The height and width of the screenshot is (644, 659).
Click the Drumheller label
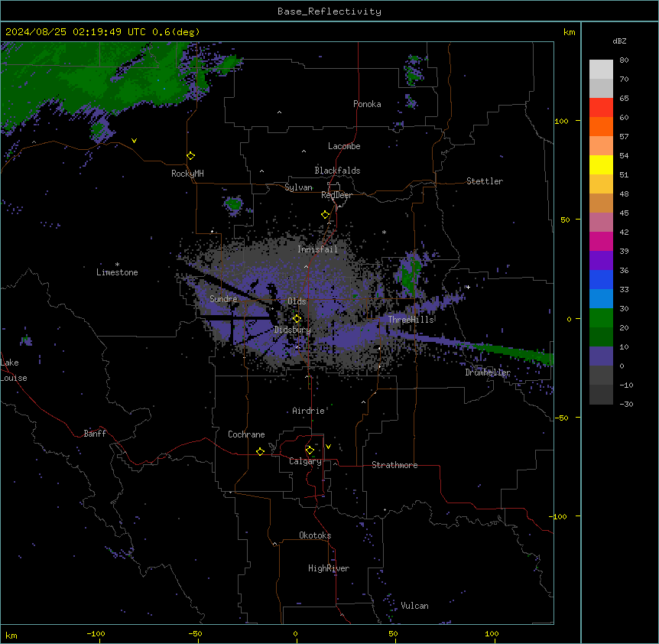(x=488, y=372)
